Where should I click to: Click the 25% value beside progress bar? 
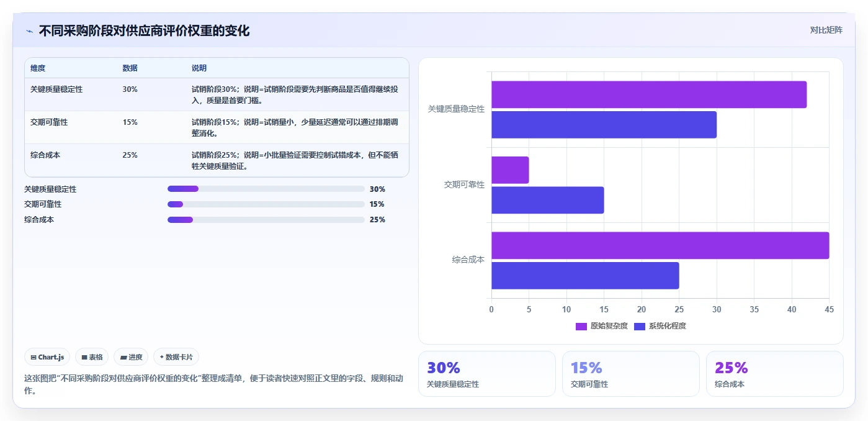[x=377, y=220]
